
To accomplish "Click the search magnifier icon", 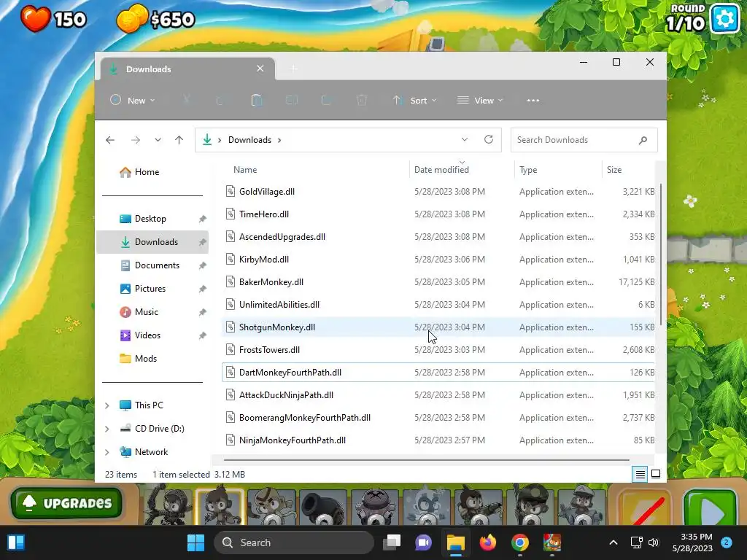I will pyautogui.click(x=643, y=140).
